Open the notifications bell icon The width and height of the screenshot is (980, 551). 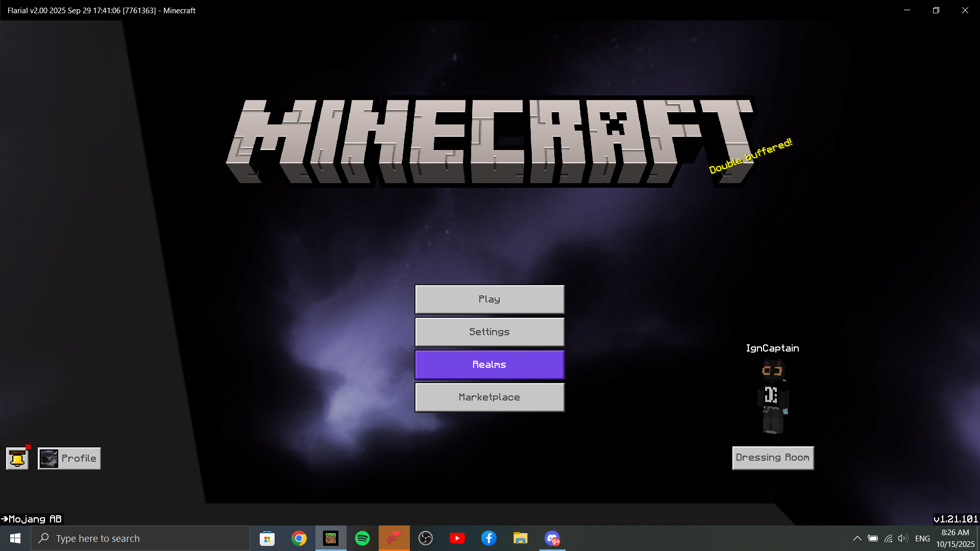coord(17,458)
